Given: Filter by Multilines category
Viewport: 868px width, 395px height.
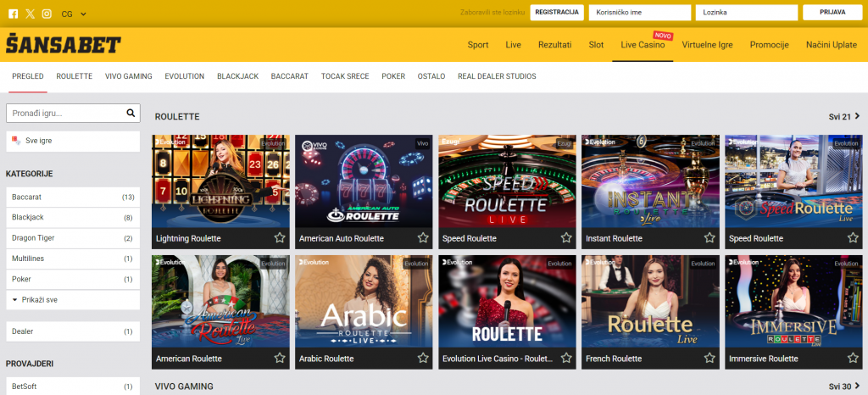Looking at the screenshot, I should [73, 259].
